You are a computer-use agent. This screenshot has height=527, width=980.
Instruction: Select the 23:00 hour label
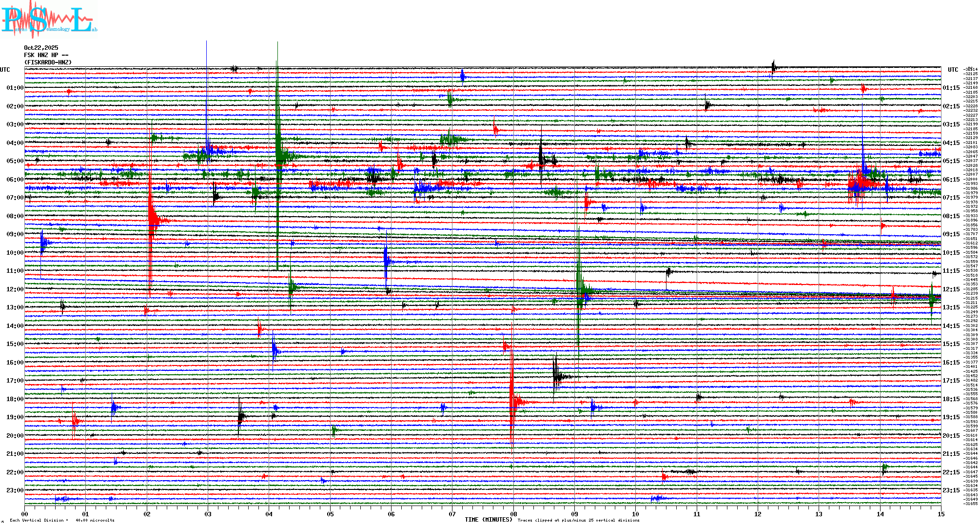pos(15,490)
